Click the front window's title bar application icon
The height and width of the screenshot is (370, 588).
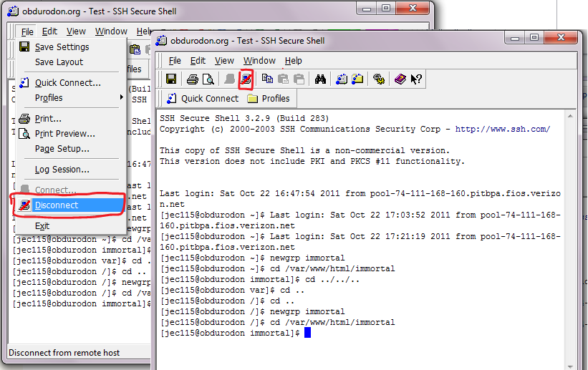coord(161,41)
